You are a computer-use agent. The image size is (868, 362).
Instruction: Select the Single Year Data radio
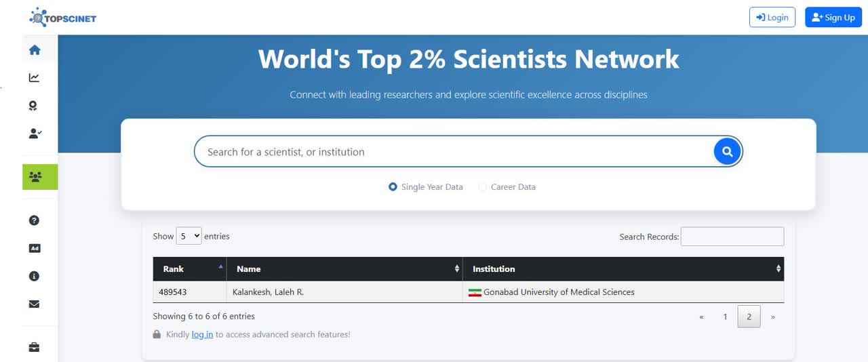393,187
